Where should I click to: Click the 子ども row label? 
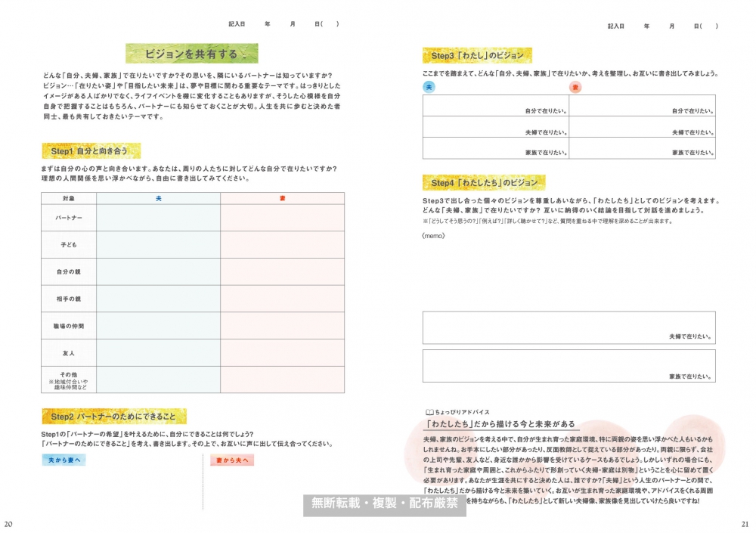[69, 244]
